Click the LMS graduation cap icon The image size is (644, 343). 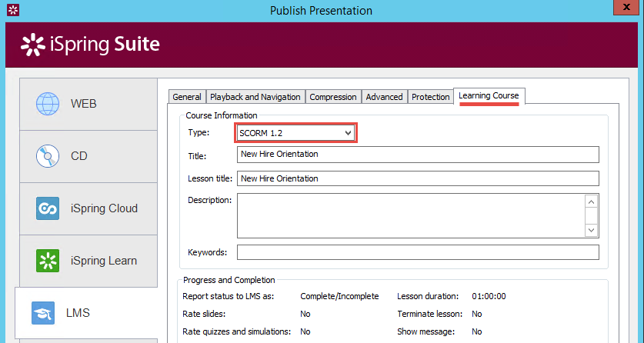(43, 313)
